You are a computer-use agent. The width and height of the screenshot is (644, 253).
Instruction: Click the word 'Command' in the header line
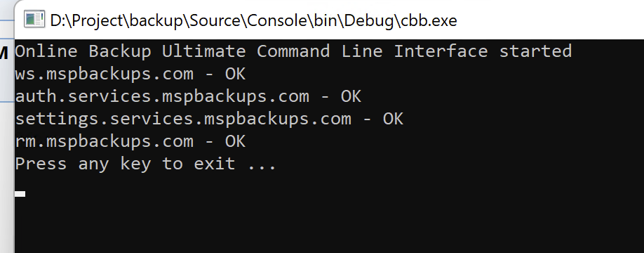pyautogui.click(x=293, y=51)
